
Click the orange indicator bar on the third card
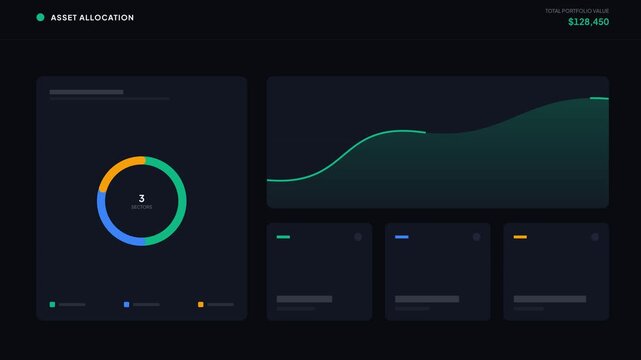click(x=520, y=237)
